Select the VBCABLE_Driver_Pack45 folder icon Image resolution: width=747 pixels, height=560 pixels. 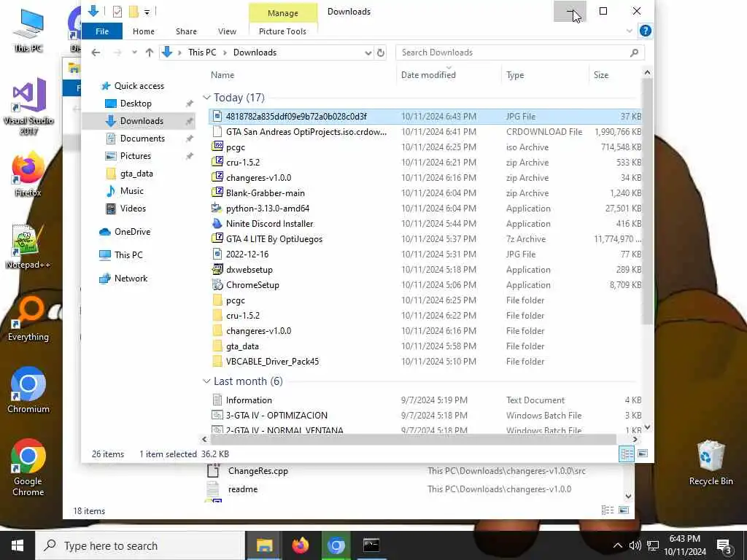tap(217, 362)
